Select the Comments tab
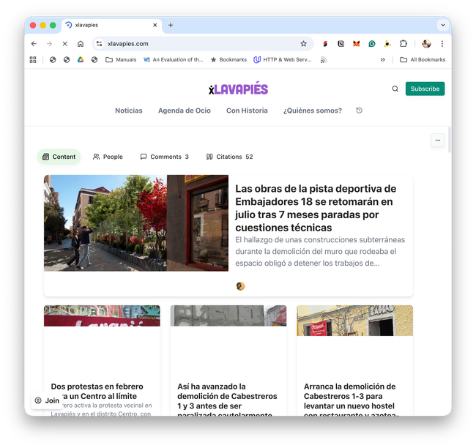 click(x=164, y=157)
